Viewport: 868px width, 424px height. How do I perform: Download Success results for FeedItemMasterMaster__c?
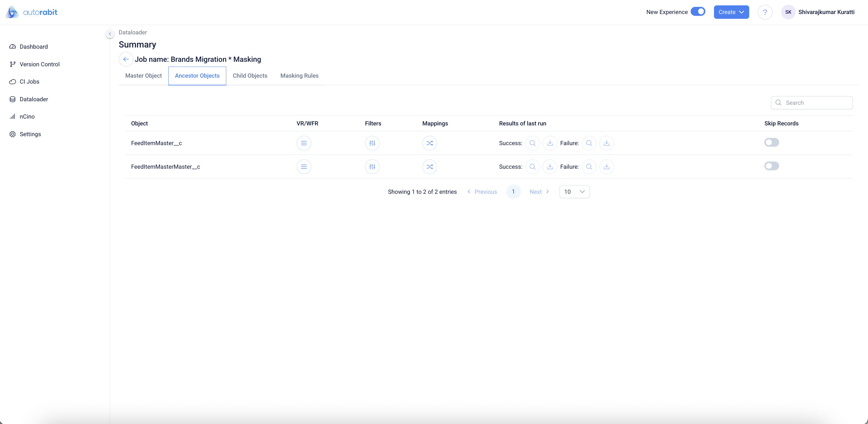550,167
